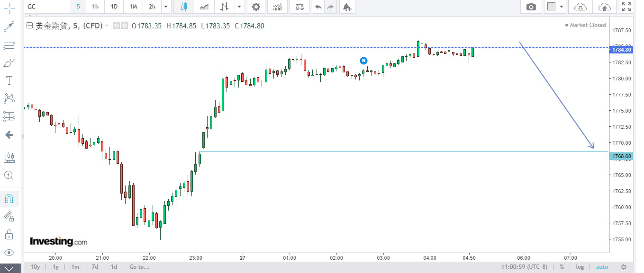Click the compare symbols scales icon

[300, 7]
